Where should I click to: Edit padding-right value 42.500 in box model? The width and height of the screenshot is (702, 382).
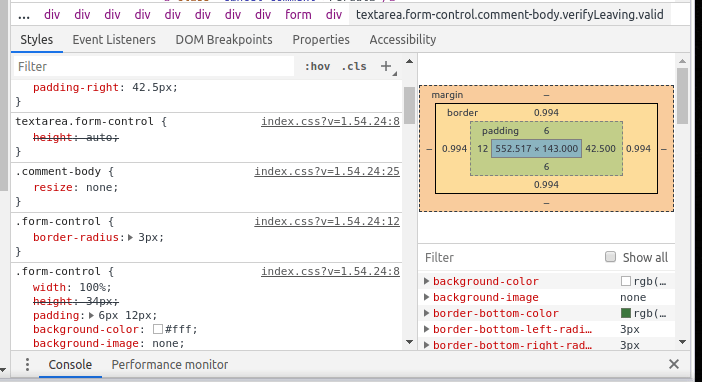pyautogui.click(x=600, y=149)
